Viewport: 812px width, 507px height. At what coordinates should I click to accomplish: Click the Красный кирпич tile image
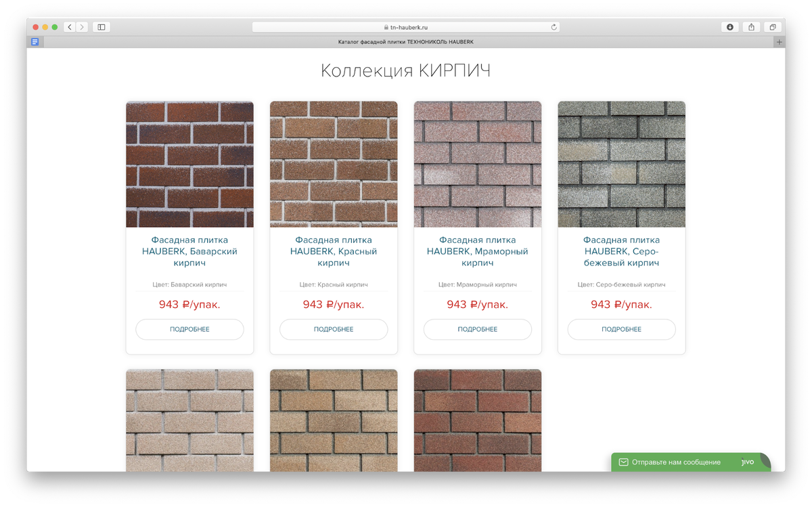pyautogui.click(x=334, y=164)
